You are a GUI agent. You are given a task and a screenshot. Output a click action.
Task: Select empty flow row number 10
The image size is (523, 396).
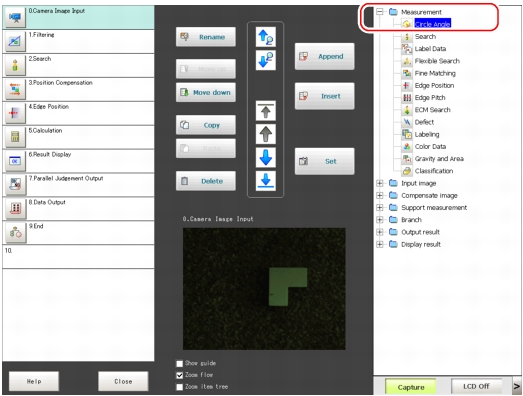(78, 257)
